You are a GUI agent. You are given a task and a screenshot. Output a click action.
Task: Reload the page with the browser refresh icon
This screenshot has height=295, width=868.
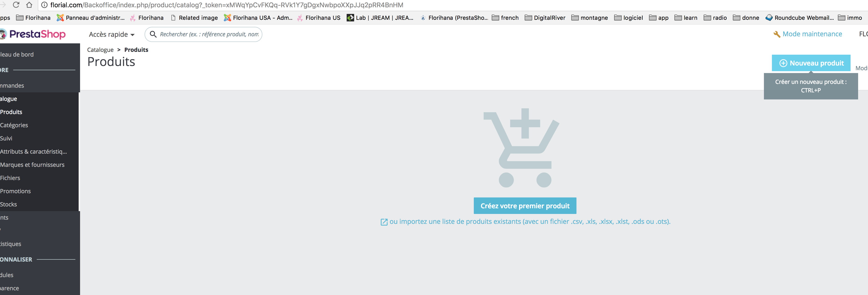coord(16,5)
